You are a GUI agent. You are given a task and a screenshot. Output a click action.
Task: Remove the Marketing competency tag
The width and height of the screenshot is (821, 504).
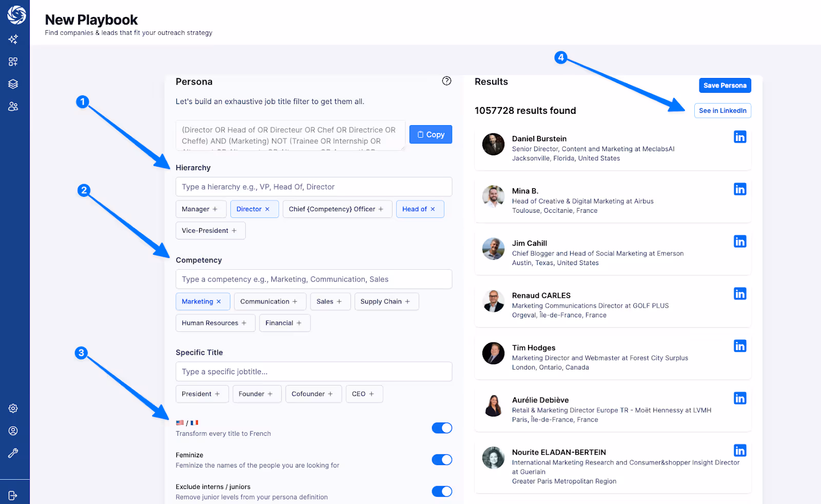[219, 301]
